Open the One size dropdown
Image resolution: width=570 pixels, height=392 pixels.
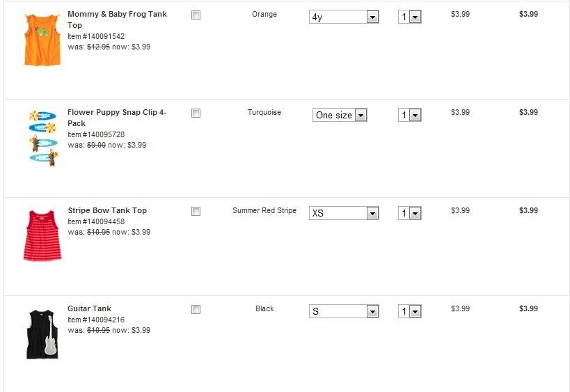(340, 116)
